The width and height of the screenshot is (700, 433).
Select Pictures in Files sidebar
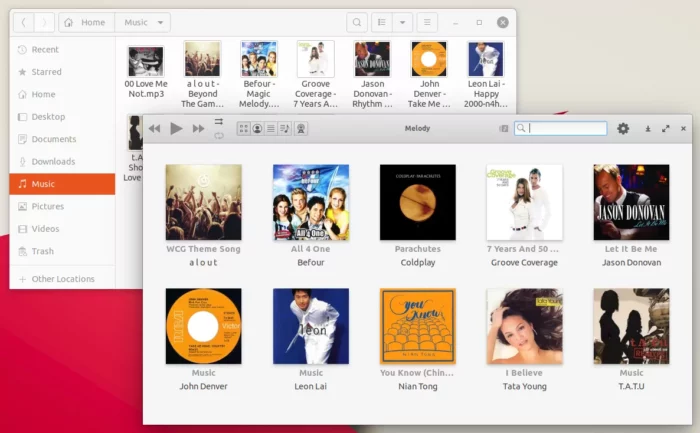pos(62,206)
